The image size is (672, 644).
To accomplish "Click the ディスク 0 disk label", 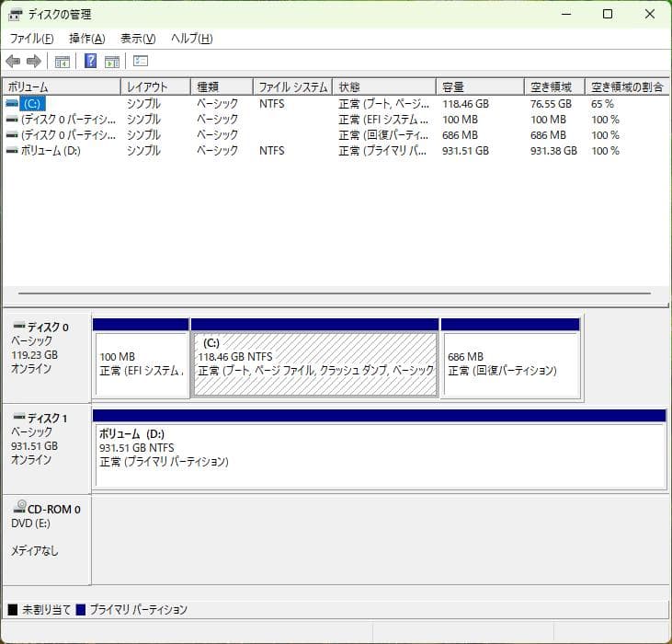I will (48, 328).
